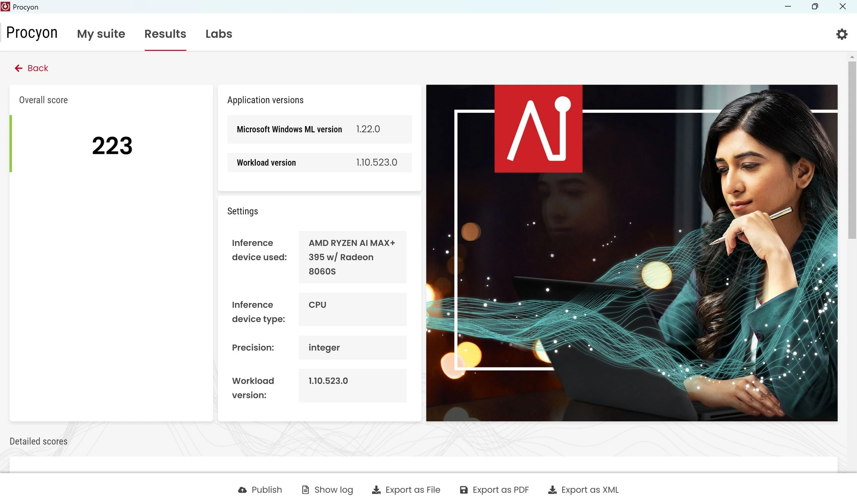
Task: Click the Procyon app icon in title bar
Action: pyautogui.click(x=5, y=7)
